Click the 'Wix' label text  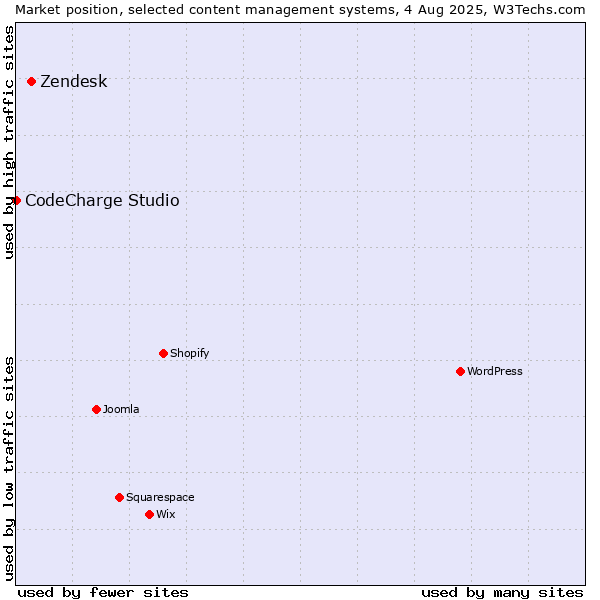tap(166, 514)
